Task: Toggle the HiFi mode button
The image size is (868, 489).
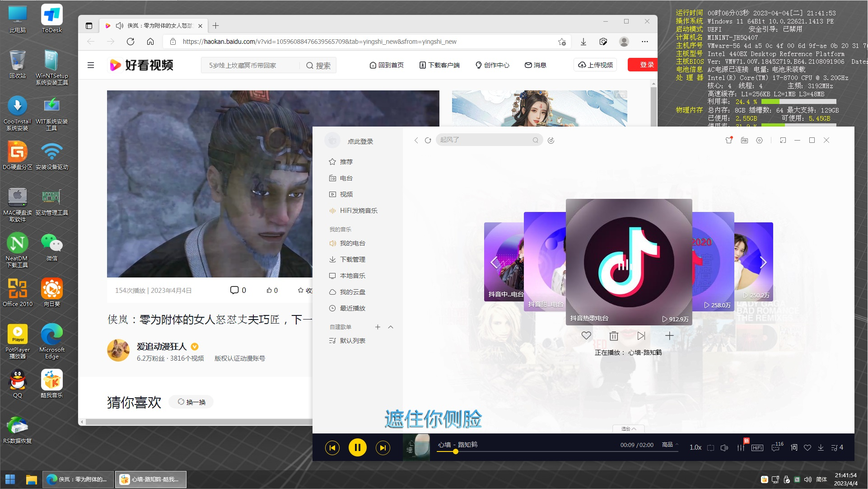Action: [757, 447]
